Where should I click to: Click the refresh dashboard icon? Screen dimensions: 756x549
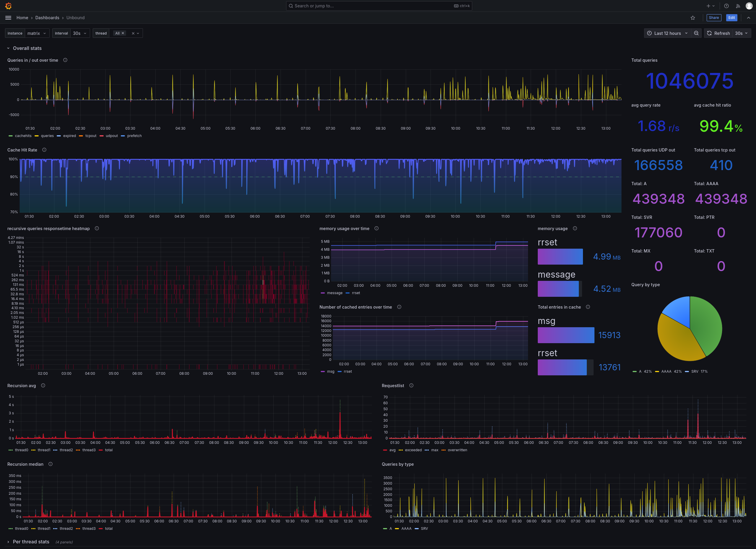[x=709, y=33]
